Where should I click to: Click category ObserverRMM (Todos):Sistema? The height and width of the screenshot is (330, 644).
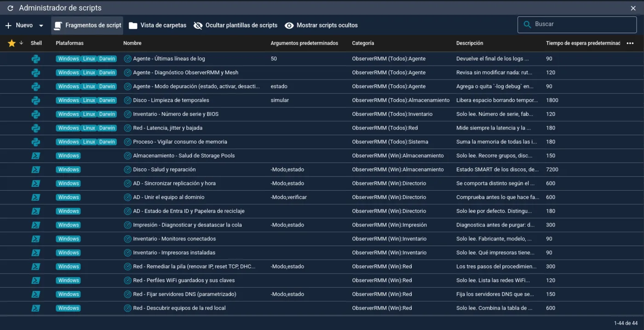[390, 142]
